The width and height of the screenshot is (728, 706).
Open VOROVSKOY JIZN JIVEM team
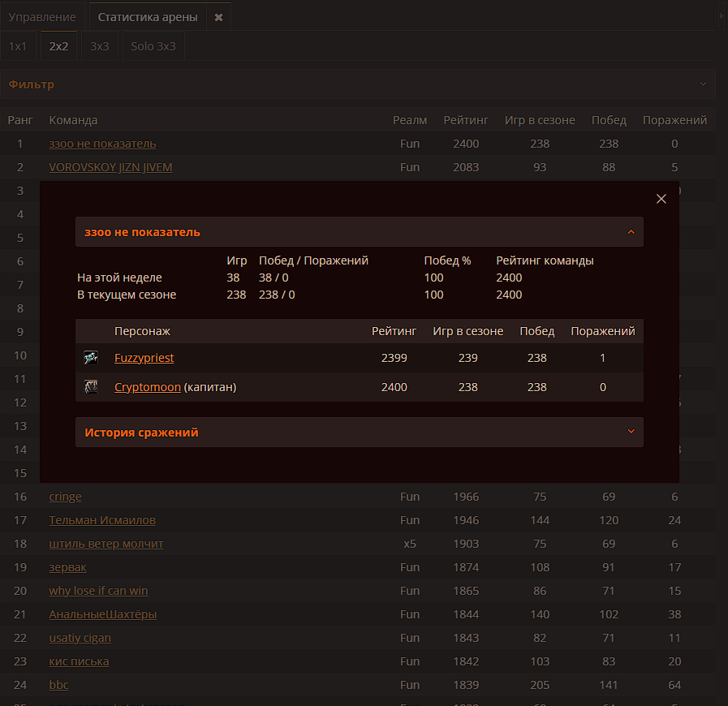coord(110,167)
